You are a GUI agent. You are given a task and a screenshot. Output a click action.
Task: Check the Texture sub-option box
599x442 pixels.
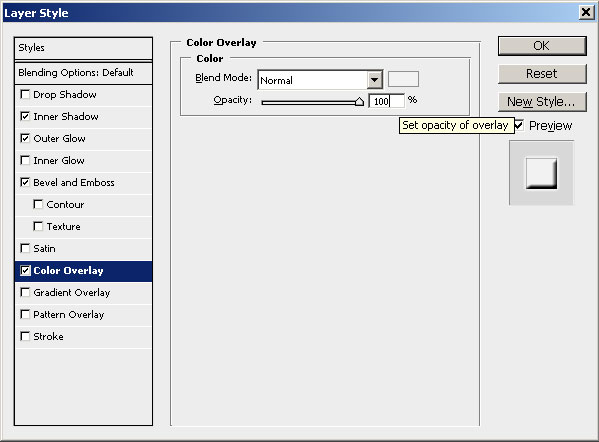click(x=38, y=227)
